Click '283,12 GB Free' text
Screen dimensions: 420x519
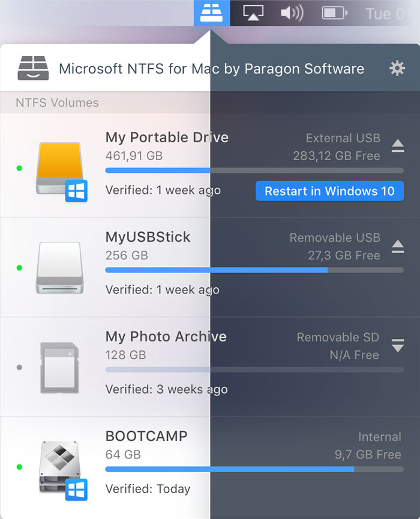point(337,156)
